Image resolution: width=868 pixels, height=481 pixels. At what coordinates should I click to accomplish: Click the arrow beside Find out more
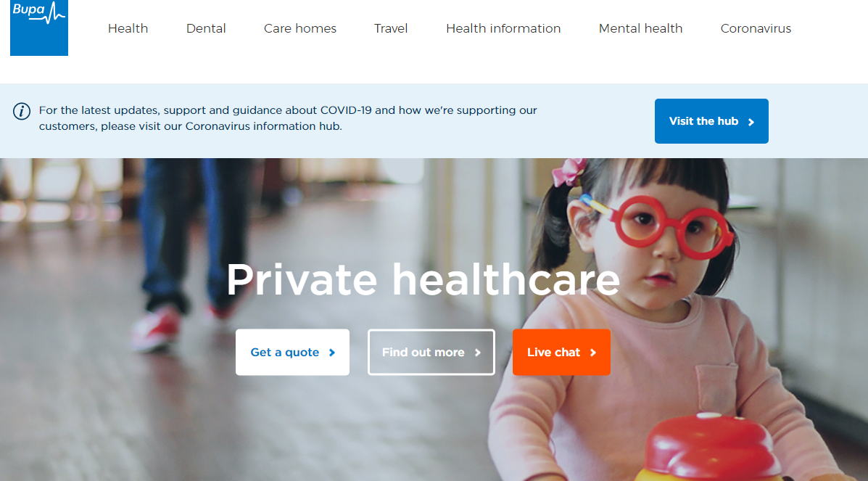coord(478,353)
